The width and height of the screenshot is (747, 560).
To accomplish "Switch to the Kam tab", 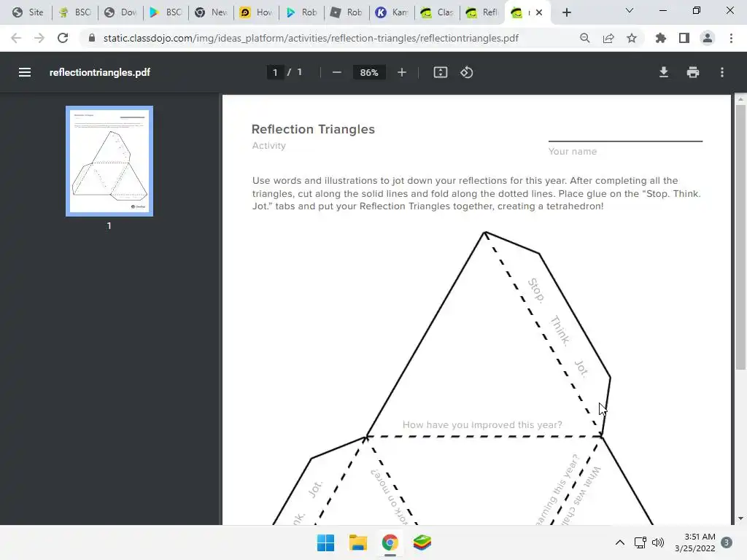I will 392,12.
